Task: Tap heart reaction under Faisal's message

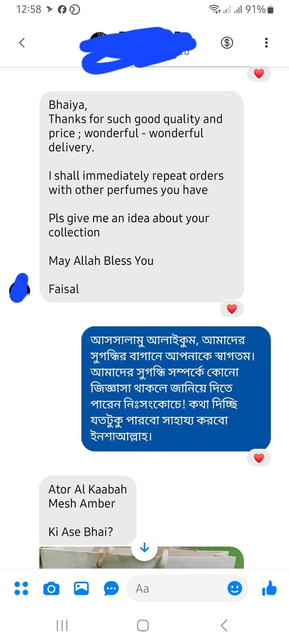Action: point(232,309)
